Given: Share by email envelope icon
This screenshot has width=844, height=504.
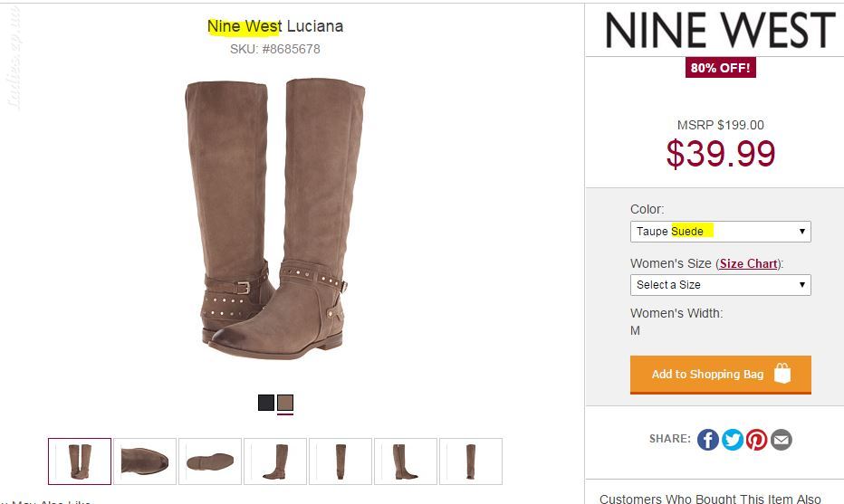Looking at the screenshot, I should (x=781, y=440).
